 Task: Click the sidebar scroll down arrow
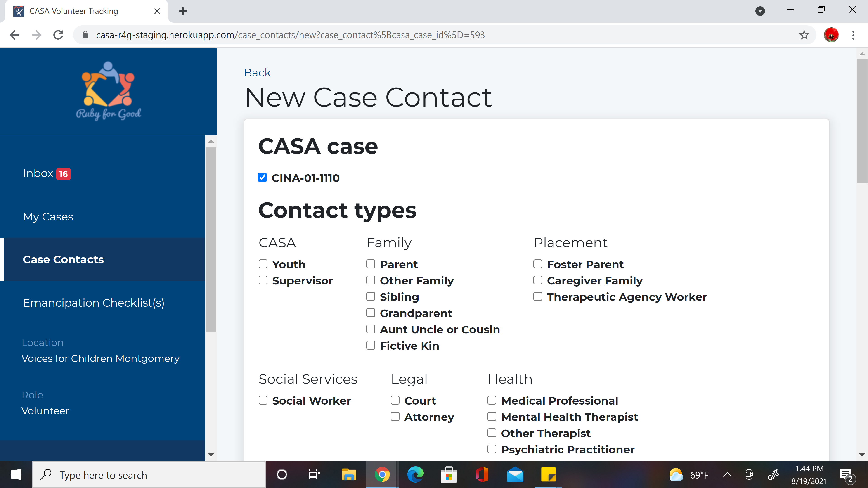click(x=211, y=455)
